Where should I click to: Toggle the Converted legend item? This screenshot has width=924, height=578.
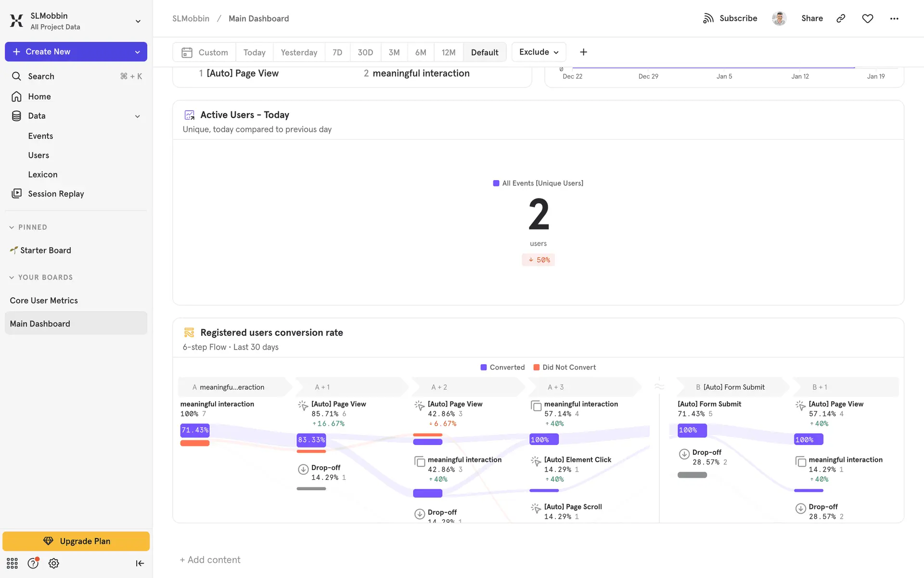tap(502, 367)
